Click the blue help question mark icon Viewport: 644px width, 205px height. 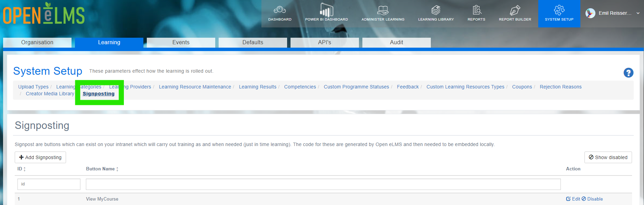[x=628, y=73]
